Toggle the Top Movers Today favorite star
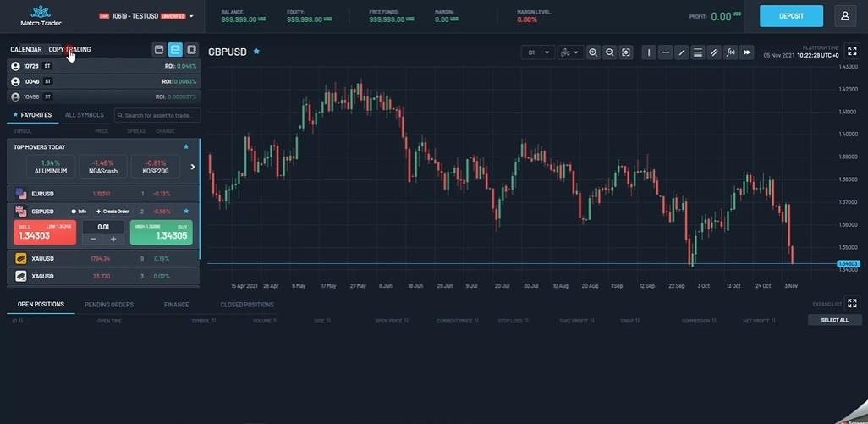 point(186,146)
